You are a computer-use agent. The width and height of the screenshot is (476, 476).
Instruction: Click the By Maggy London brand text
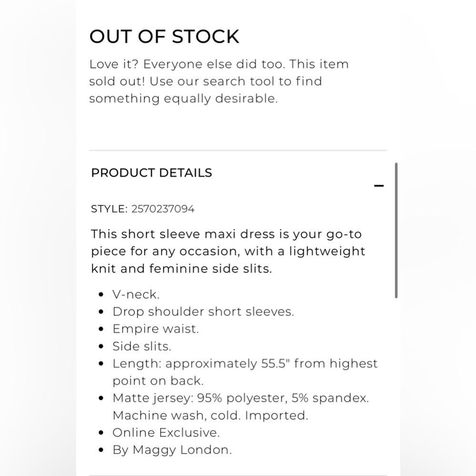click(172, 450)
